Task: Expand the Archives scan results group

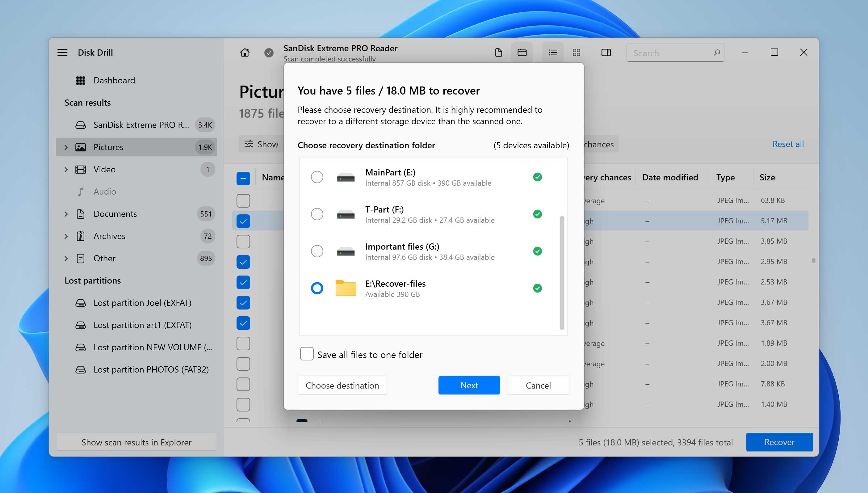Action: click(x=65, y=235)
